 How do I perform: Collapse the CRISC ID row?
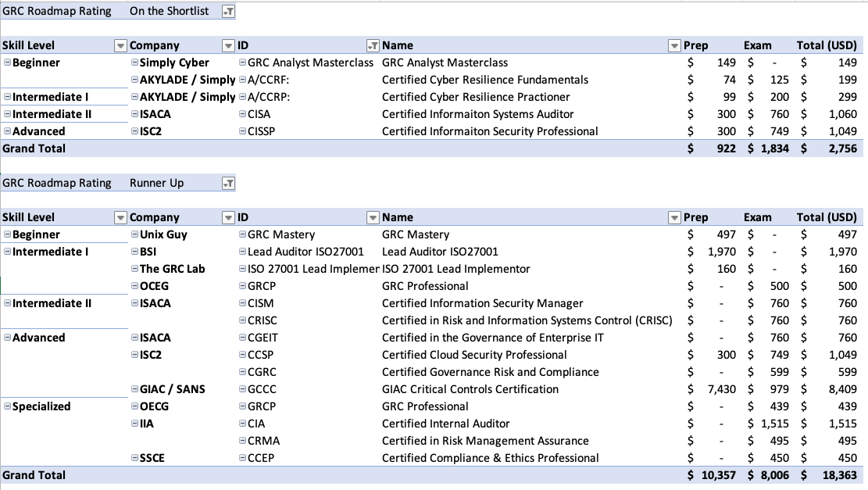tap(242, 320)
